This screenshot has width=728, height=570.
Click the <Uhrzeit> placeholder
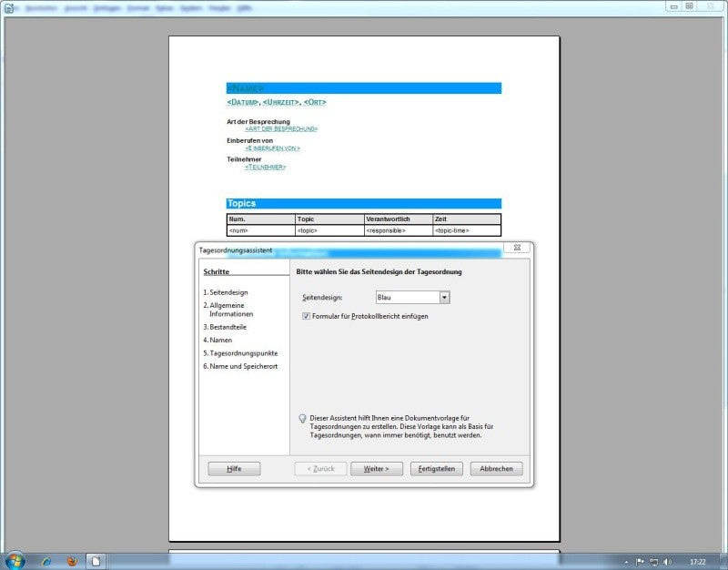point(281,102)
